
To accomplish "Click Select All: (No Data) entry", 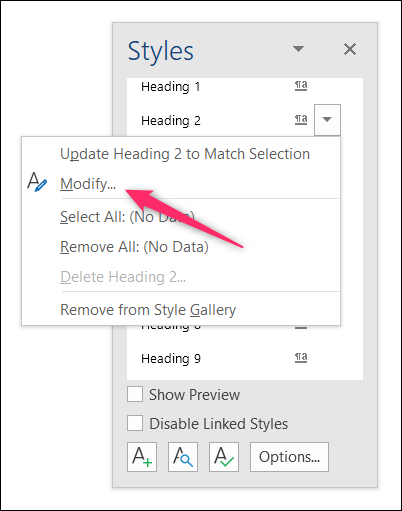I will click(x=127, y=217).
